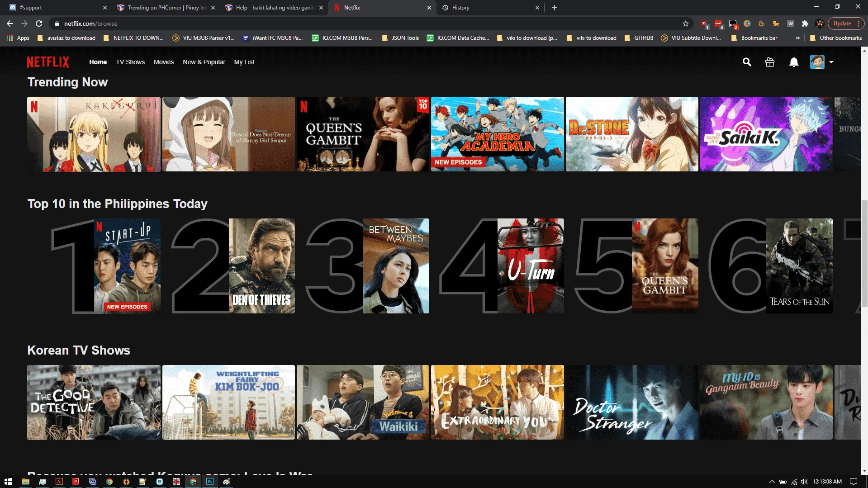Viewport: 868px width, 488px height.
Task: Open Doctor Stranger thumbnail
Action: pos(632,403)
